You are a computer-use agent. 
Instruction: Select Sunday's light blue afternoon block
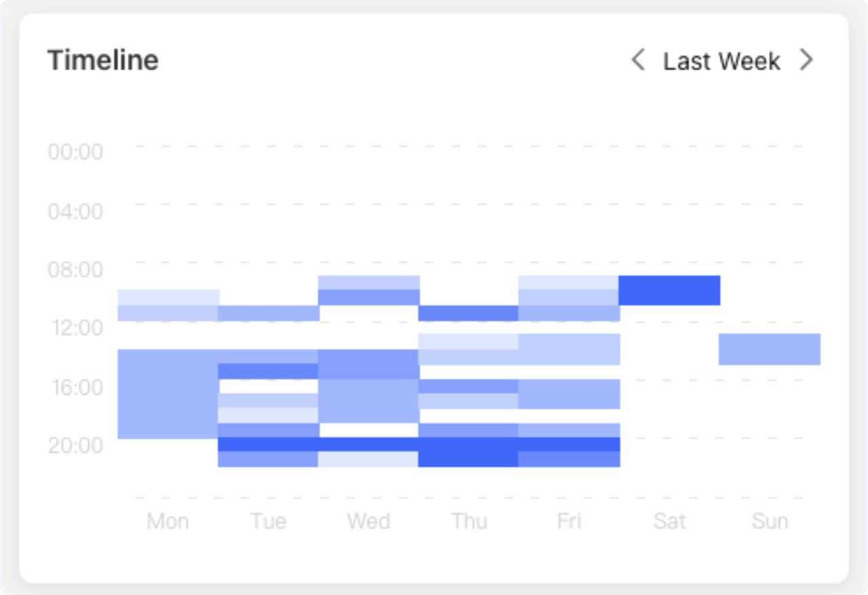tap(770, 349)
